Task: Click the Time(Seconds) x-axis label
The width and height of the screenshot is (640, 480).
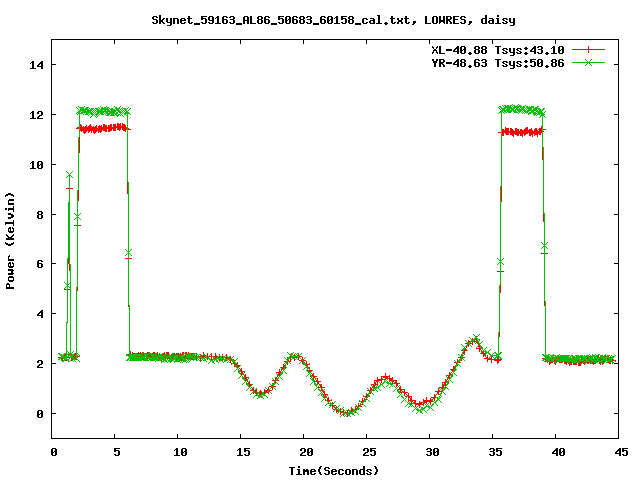Action: pos(334,471)
